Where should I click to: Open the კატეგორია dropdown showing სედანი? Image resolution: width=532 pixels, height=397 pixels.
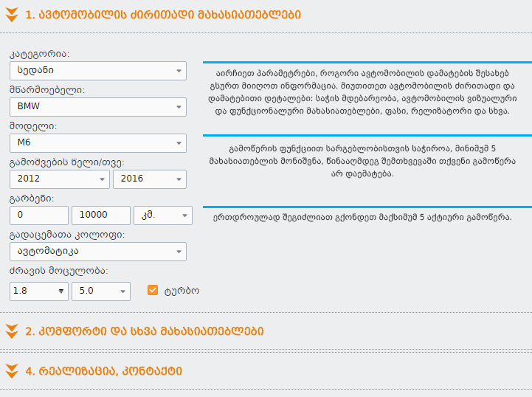[x=98, y=71]
